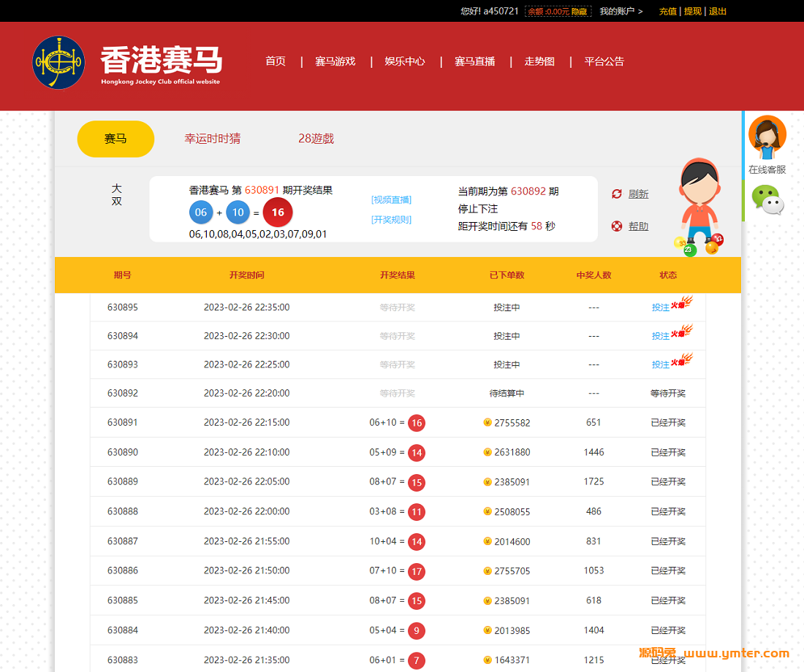Click 投注 for period 630893
Screen dimensions: 804x672
[661, 365]
